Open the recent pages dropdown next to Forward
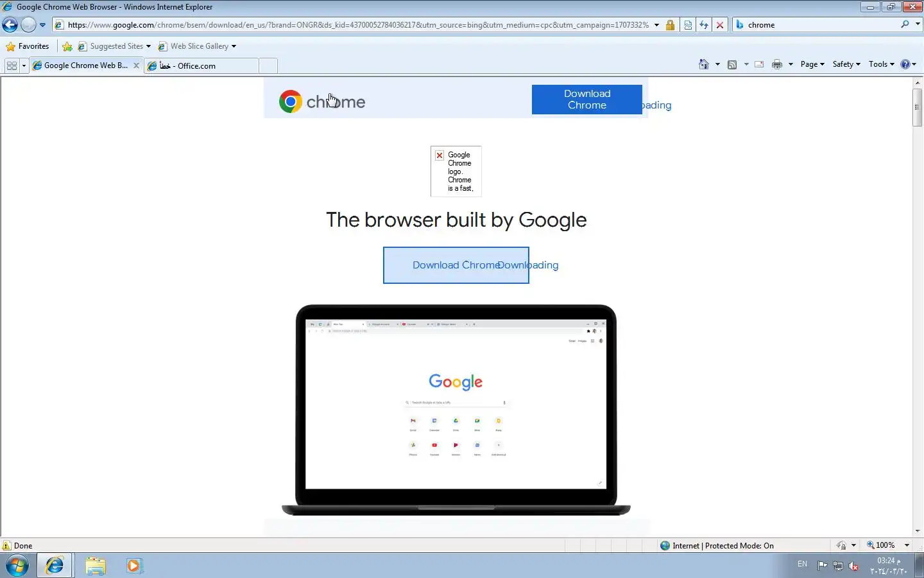This screenshot has height=578, width=924. click(x=42, y=25)
